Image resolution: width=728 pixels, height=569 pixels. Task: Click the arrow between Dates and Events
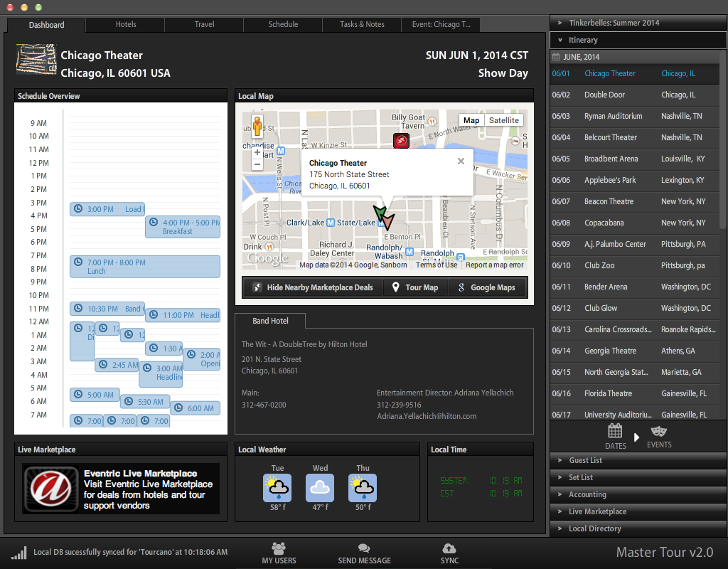point(636,437)
